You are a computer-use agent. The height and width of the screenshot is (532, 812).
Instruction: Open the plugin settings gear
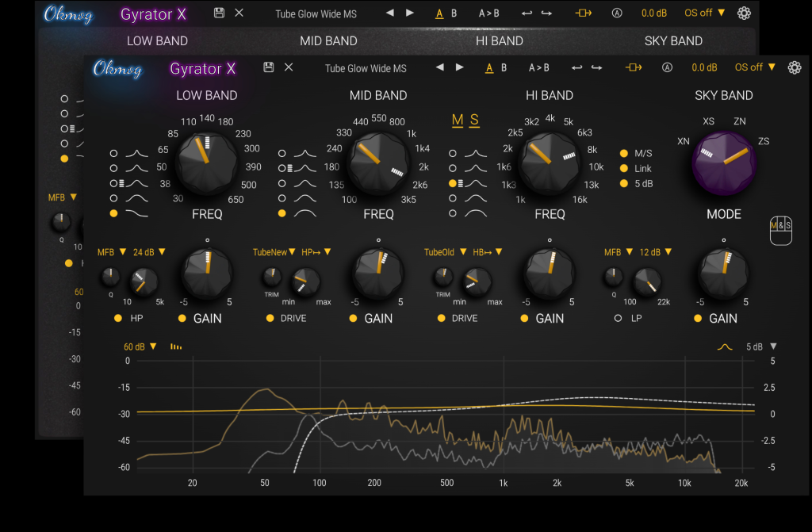pyautogui.click(x=795, y=68)
